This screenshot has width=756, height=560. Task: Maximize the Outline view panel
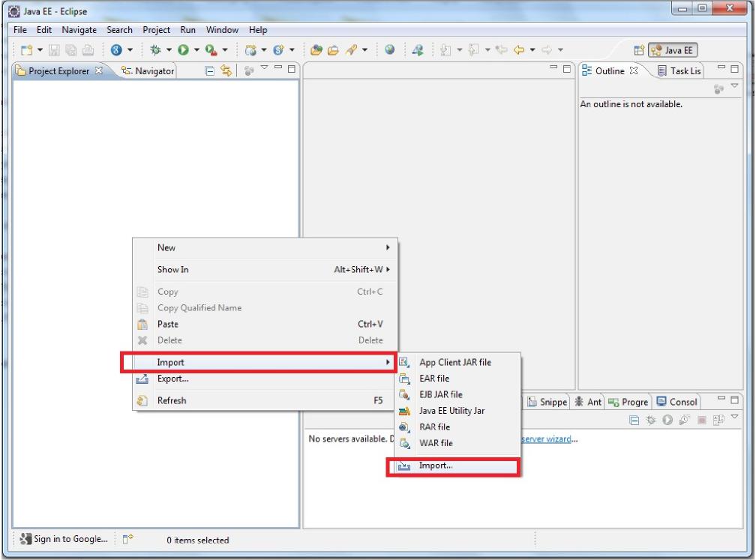[734, 69]
